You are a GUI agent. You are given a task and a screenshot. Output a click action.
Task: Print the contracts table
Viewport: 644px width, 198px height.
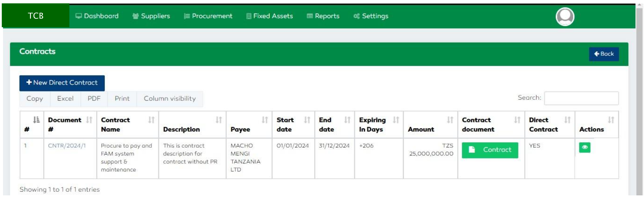click(x=122, y=99)
